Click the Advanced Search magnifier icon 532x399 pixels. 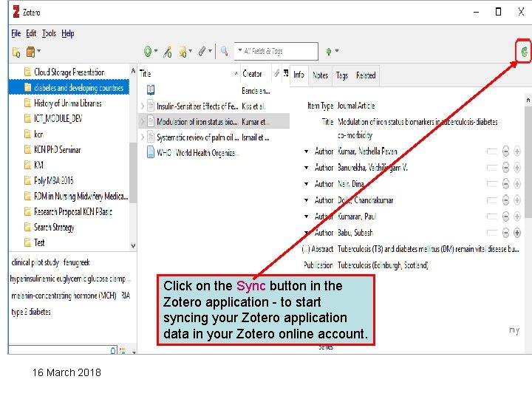coord(224,51)
